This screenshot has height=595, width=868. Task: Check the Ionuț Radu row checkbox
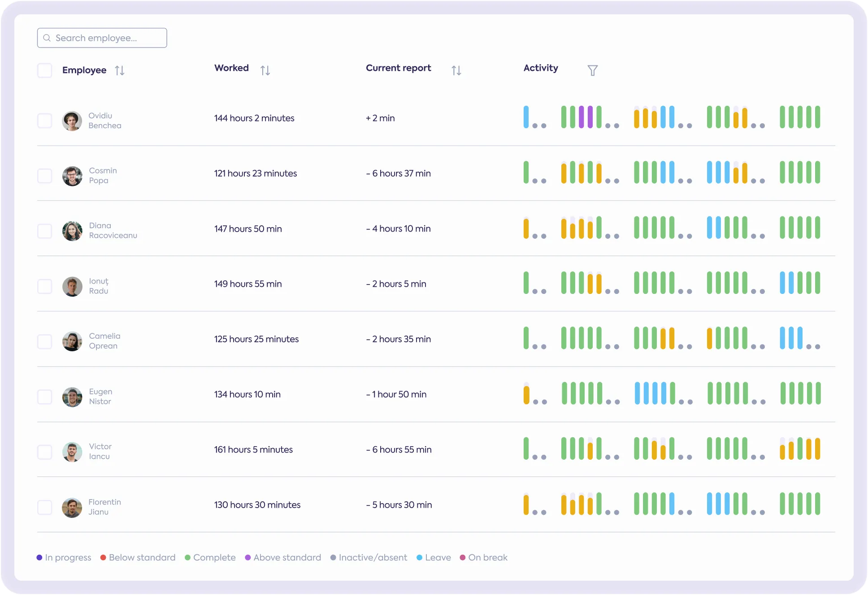coord(44,286)
